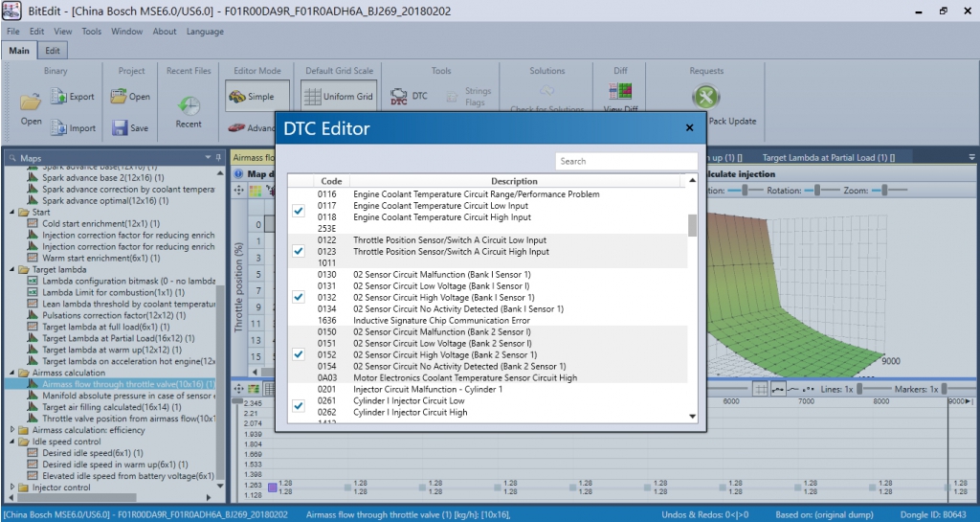This screenshot has height=522, width=980.
Task: Toggle checkbox for code 0117 coolant group
Action: 299,212
